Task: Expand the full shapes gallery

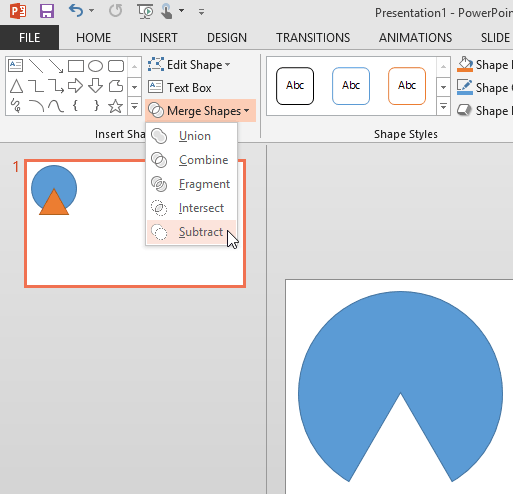Action: [x=134, y=107]
